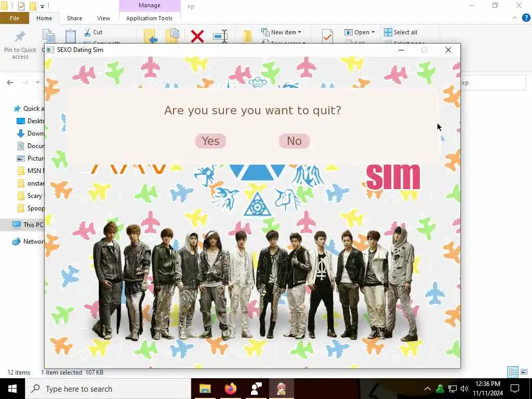This screenshot has width=532, height=399.
Task: Collapse the ribbon with the chevron
Action: pos(515,18)
